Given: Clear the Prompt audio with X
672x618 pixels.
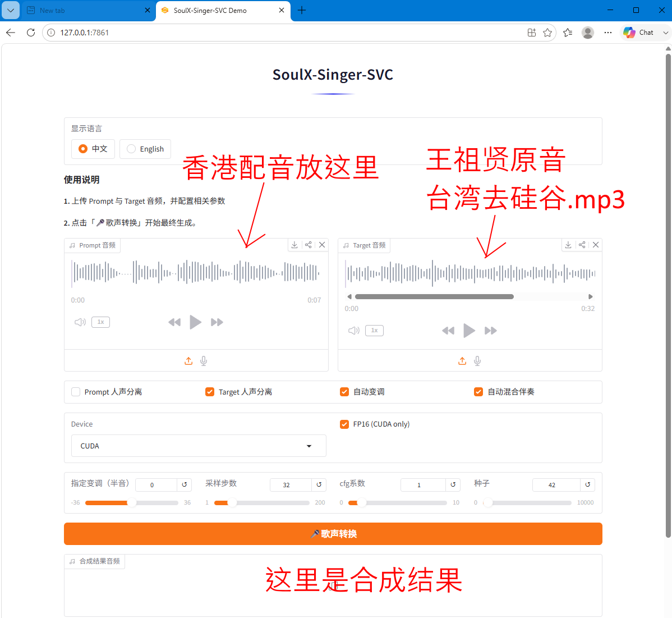Looking at the screenshot, I should (x=322, y=245).
